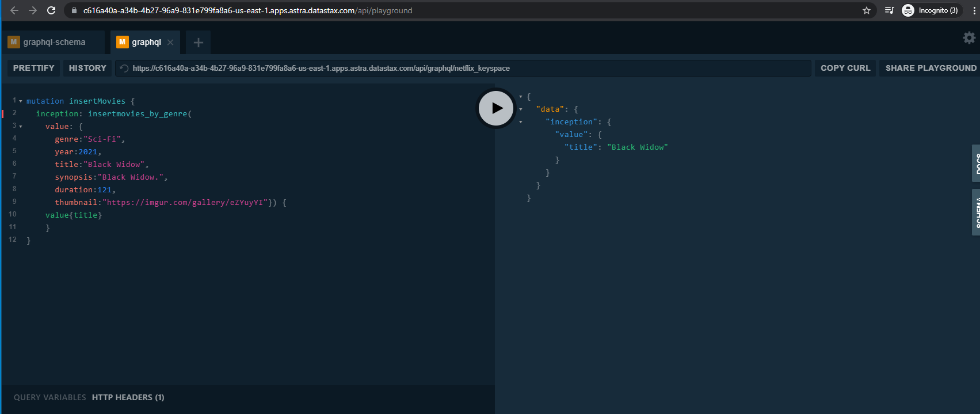Screen dimensions: 980x414
Task: Reload the browser page
Action: [x=51, y=10]
